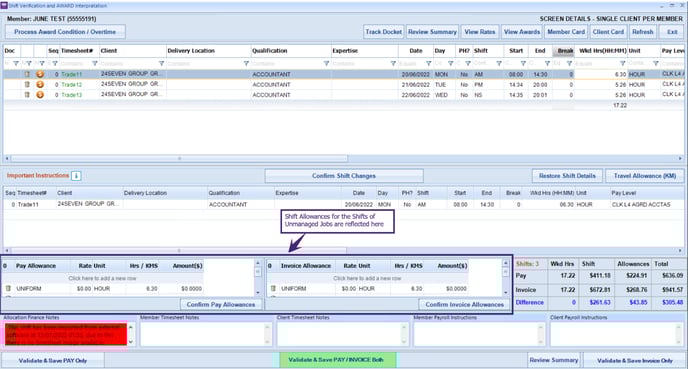Image resolution: width=688 pixels, height=369 pixels.
Task: Open View Rates
Action: (480, 32)
